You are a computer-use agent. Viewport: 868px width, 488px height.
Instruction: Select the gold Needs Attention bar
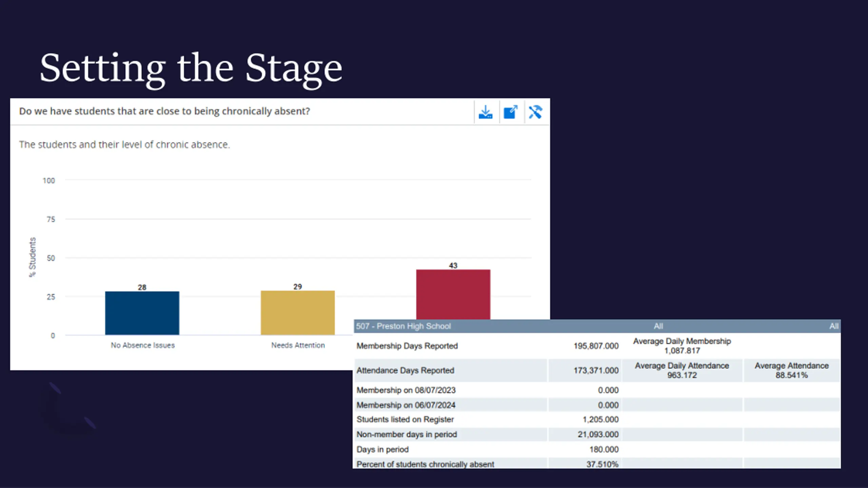point(298,312)
